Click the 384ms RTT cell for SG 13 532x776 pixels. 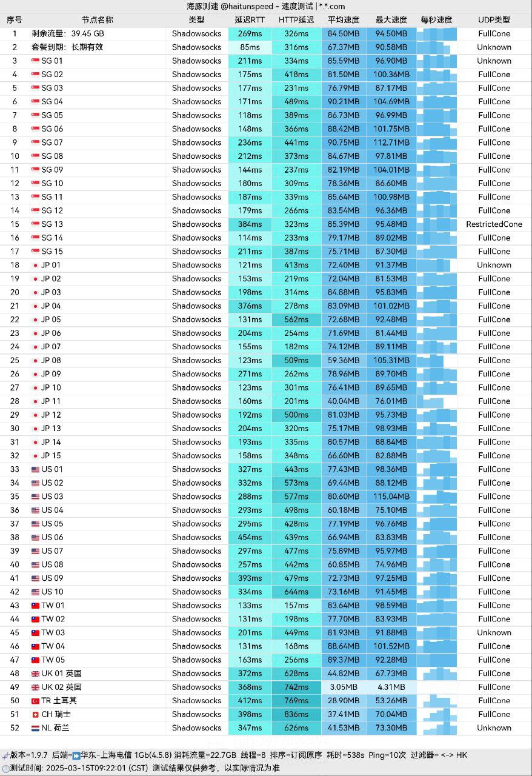[250, 224]
